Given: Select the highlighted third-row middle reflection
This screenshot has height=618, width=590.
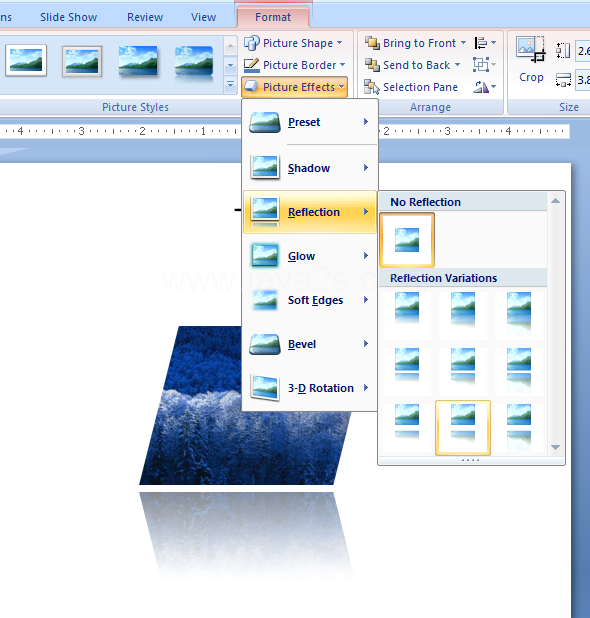Looking at the screenshot, I should (x=463, y=428).
